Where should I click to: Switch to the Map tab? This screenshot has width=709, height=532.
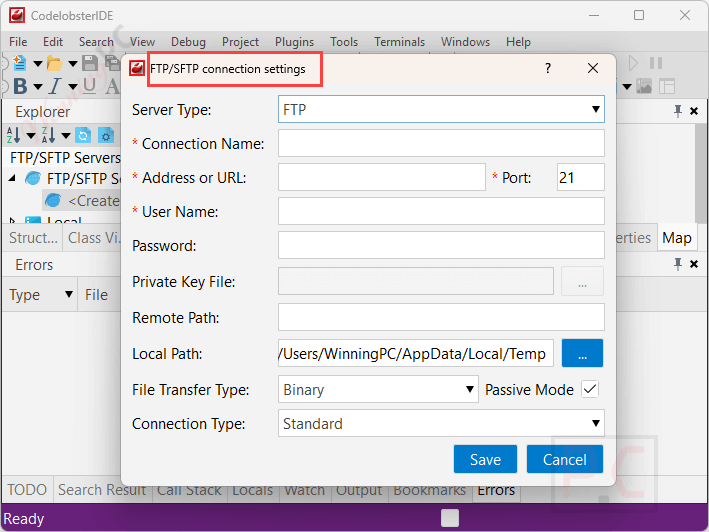(676, 237)
